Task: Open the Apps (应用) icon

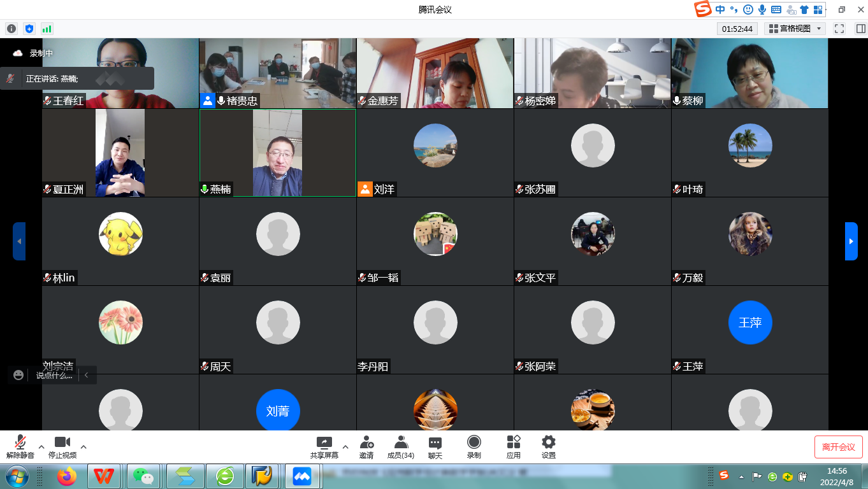Action: click(514, 443)
